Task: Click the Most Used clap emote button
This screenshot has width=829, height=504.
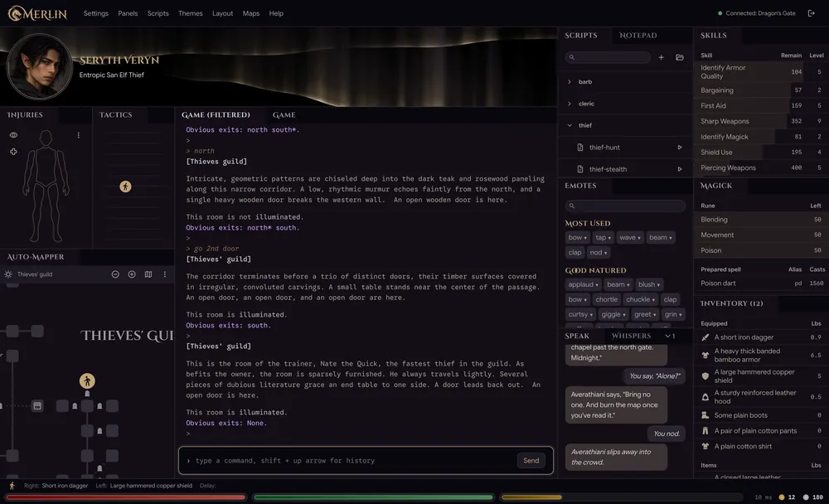Action: 574,252
